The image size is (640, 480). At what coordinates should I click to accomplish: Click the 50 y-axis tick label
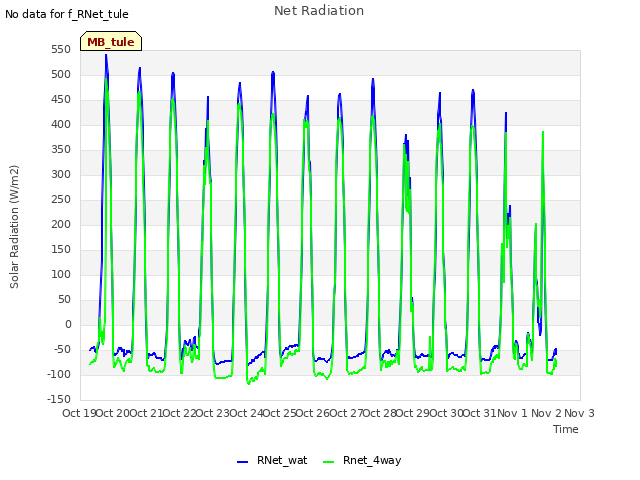point(64,300)
